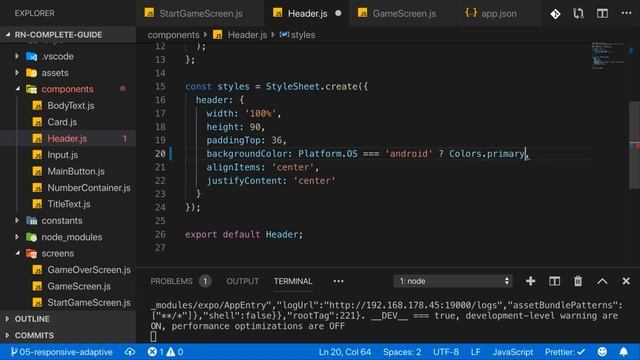Open the PROBLEMS panel tab
Viewport: 640px width, 360px height.
click(171, 281)
